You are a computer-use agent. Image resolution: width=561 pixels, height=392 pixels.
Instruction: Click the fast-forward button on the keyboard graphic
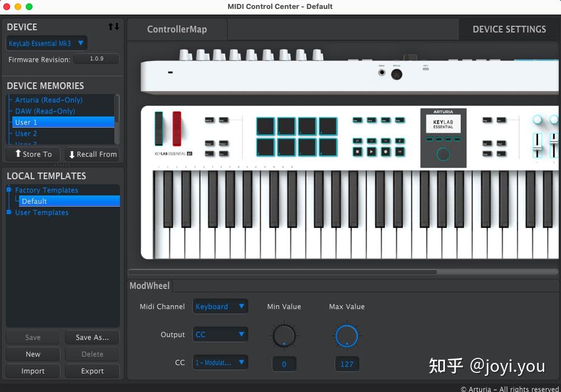coord(386,141)
